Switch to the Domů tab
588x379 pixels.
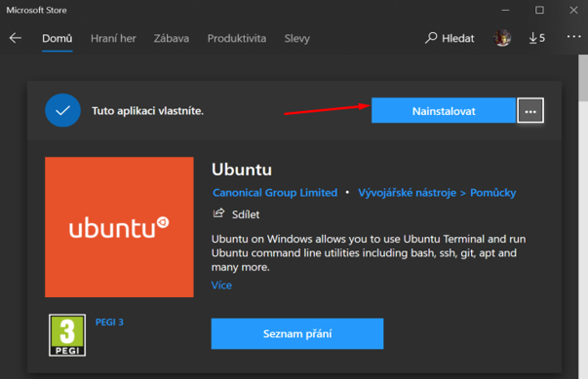coord(57,38)
